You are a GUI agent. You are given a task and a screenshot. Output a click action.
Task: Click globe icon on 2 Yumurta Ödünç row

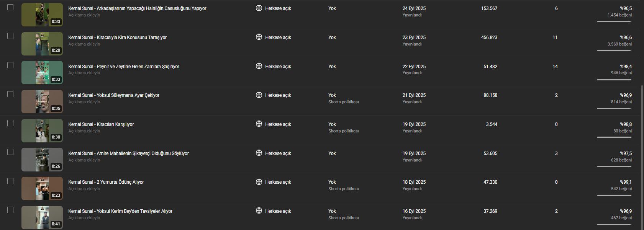259,182
